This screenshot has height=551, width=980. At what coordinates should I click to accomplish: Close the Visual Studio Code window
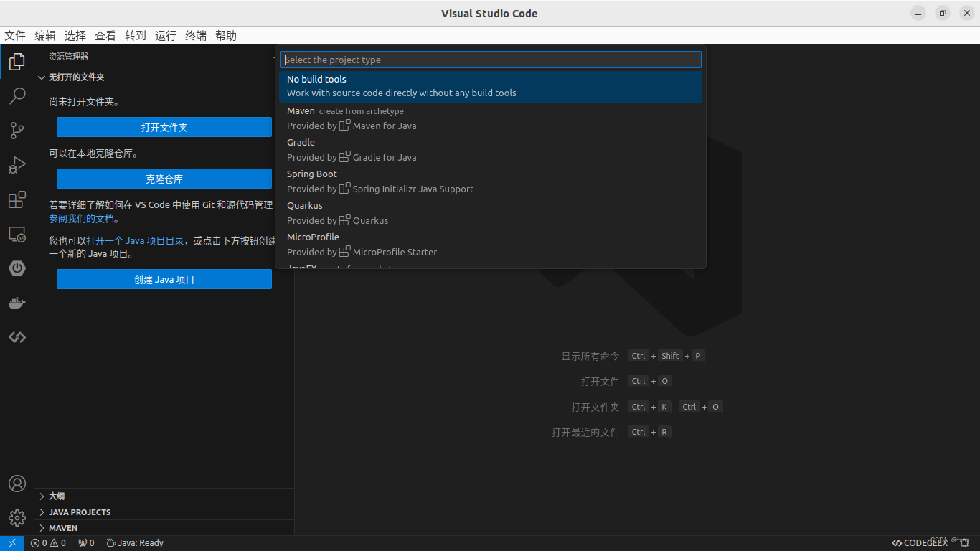pos(966,13)
